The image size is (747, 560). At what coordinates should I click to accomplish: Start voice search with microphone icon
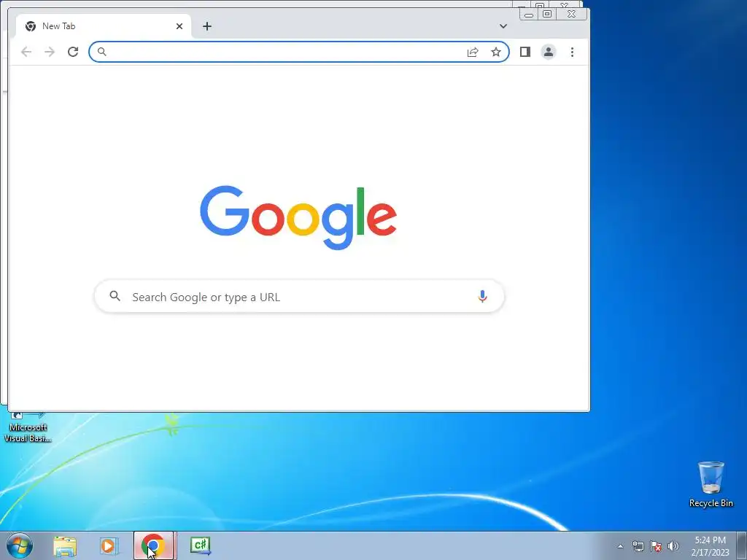click(482, 296)
